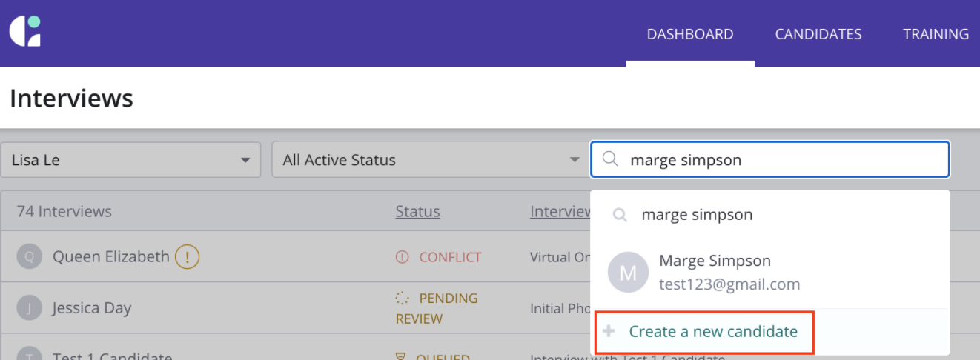Click the warning icon beside Queen Elizabeth
980x360 pixels.
click(x=188, y=257)
